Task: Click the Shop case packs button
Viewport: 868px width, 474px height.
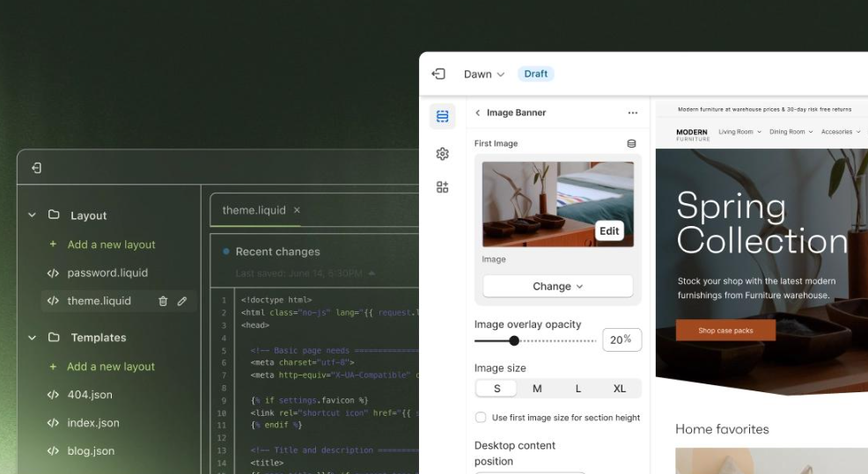Action: [x=725, y=330]
